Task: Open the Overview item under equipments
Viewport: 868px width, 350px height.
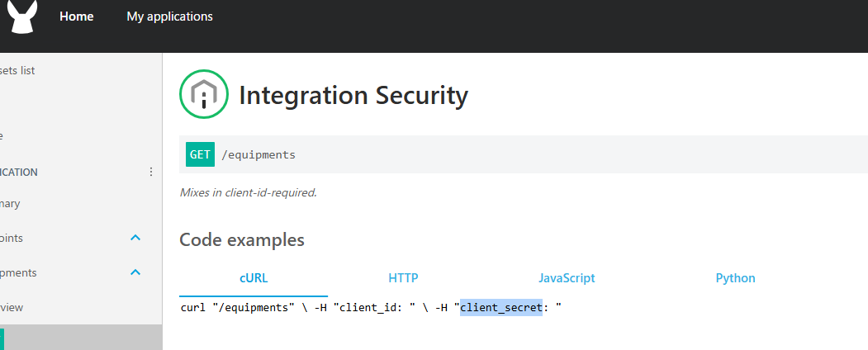Action: (x=12, y=307)
